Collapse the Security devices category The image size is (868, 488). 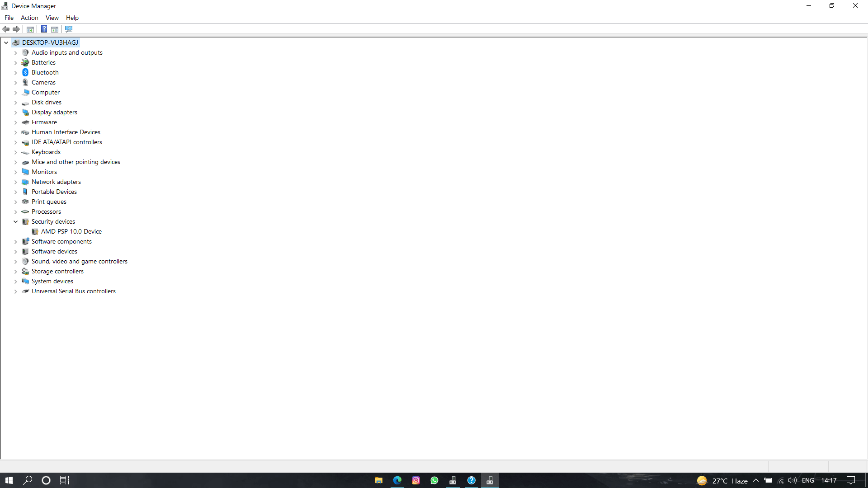click(15, 221)
